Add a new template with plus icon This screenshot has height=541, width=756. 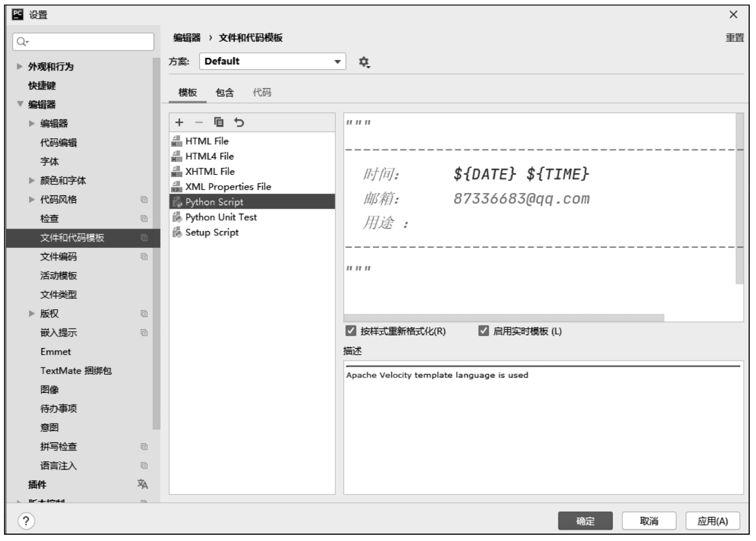coord(179,122)
